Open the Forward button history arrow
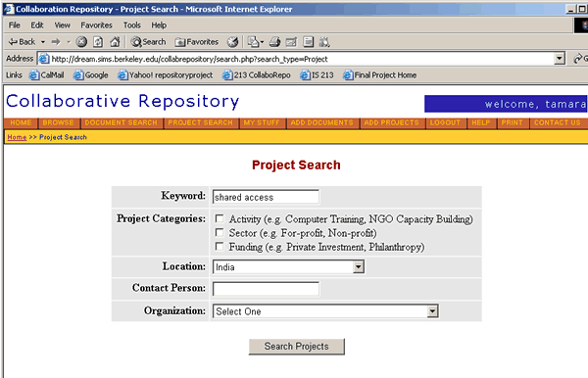This screenshot has width=588, height=378. pyautogui.click(x=69, y=42)
